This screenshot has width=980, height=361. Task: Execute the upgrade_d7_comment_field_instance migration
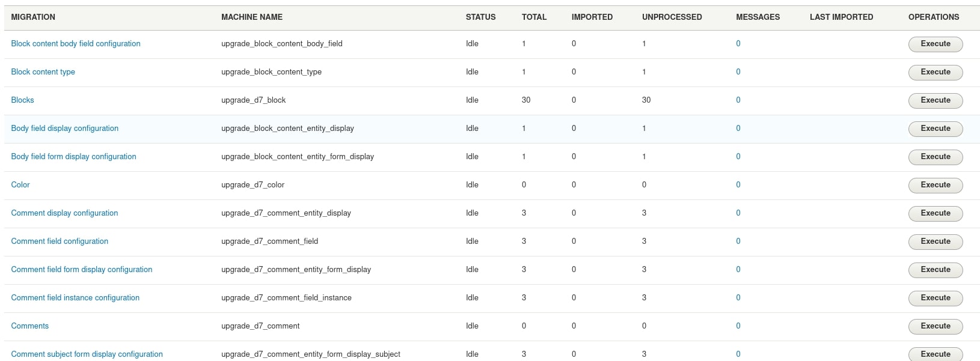[x=936, y=298]
